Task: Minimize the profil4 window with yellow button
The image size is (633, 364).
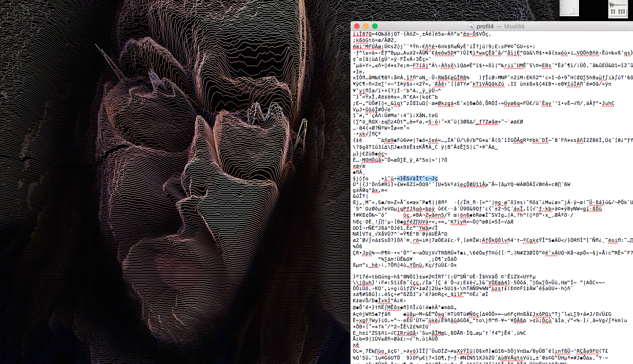Action: point(366,27)
